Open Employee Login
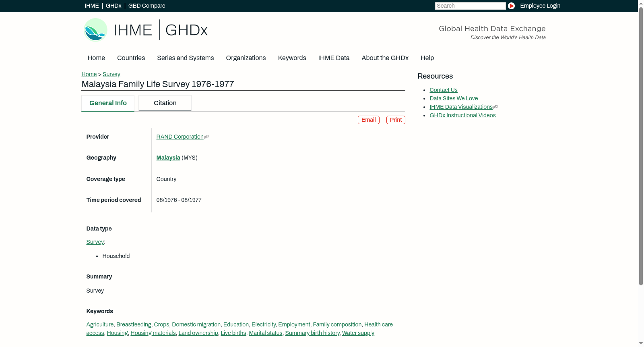Screen dimensions: 644x347 point(540,6)
